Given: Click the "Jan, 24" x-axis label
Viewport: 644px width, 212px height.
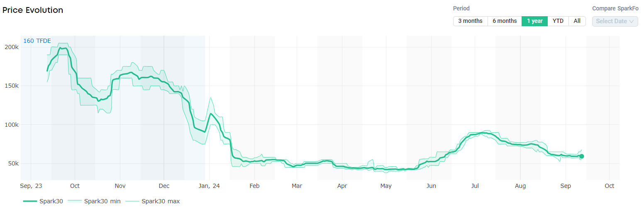Looking at the screenshot, I should 210,186.
